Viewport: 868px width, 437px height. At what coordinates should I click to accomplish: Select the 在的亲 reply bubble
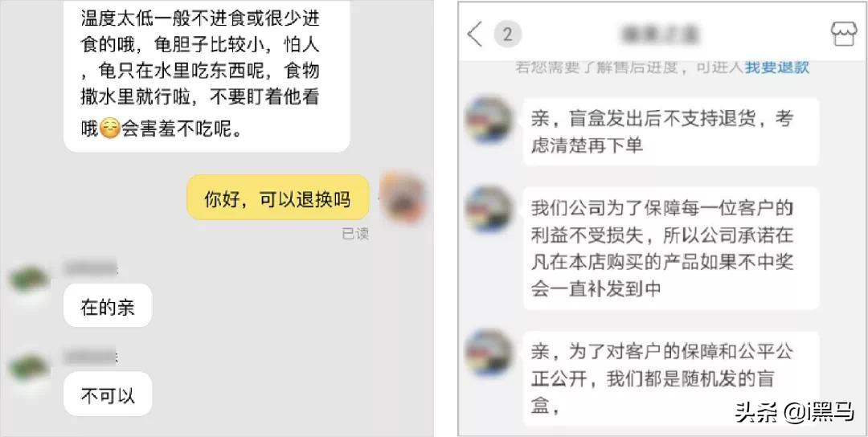coord(108,305)
